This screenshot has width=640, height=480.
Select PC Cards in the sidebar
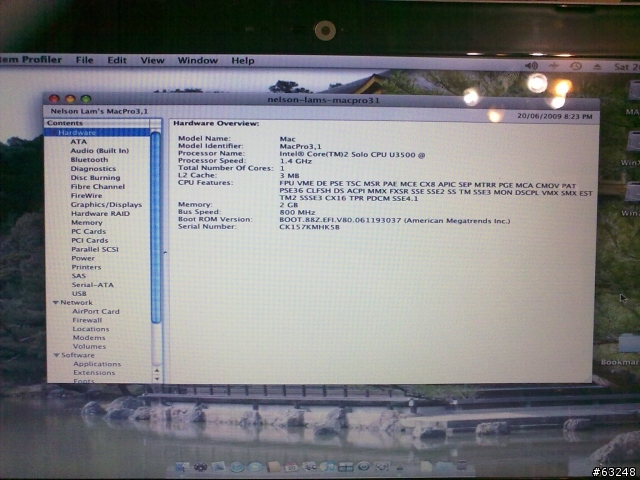(89, 231)
